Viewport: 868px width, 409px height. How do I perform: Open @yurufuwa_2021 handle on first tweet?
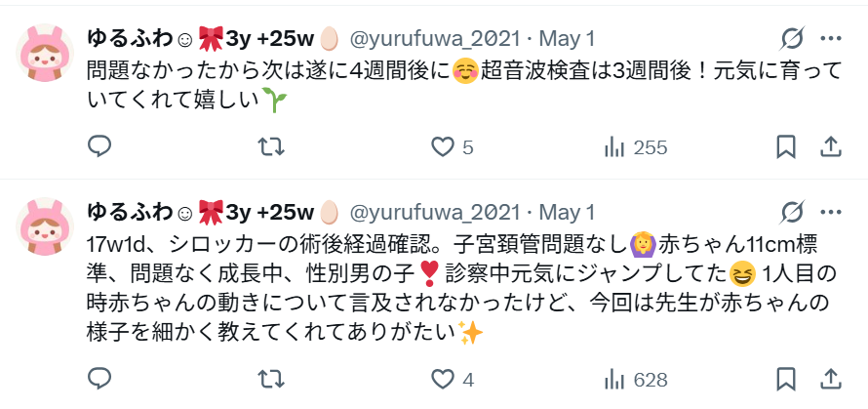click(435, 39)
